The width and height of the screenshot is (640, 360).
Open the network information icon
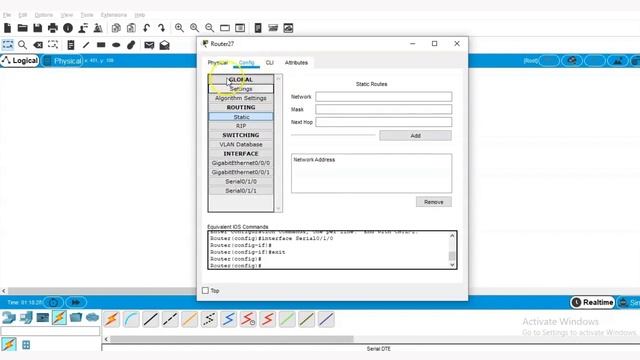click(x=68, y=28)
